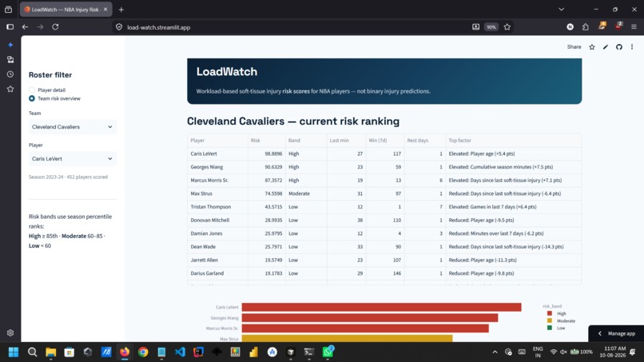Click the Georges Niang risk value 90.6329
This screenshot has height=362, width=644.
pyautogui.click(x=267, y=167)
